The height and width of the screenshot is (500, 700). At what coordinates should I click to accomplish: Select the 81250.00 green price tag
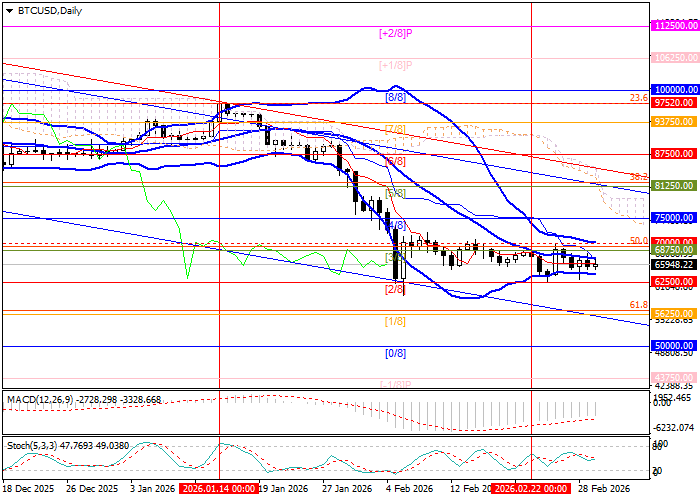point(671,186)
